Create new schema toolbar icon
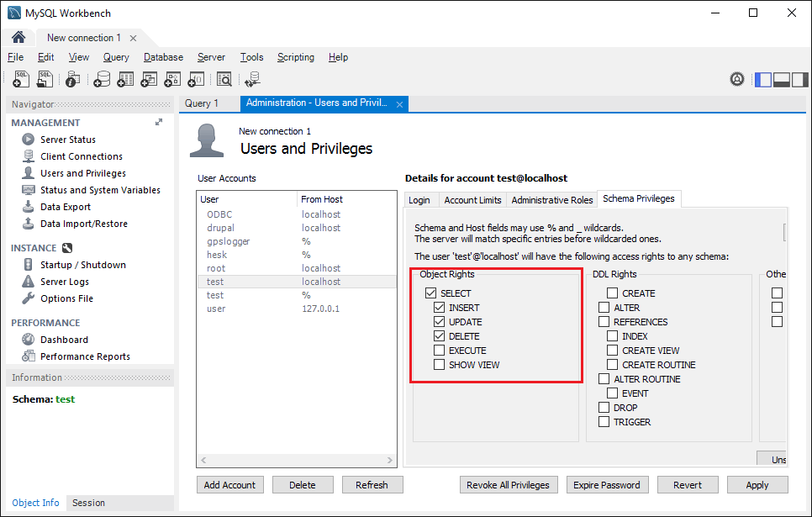This screenshot has width=812, height=517. coord(102,79)
